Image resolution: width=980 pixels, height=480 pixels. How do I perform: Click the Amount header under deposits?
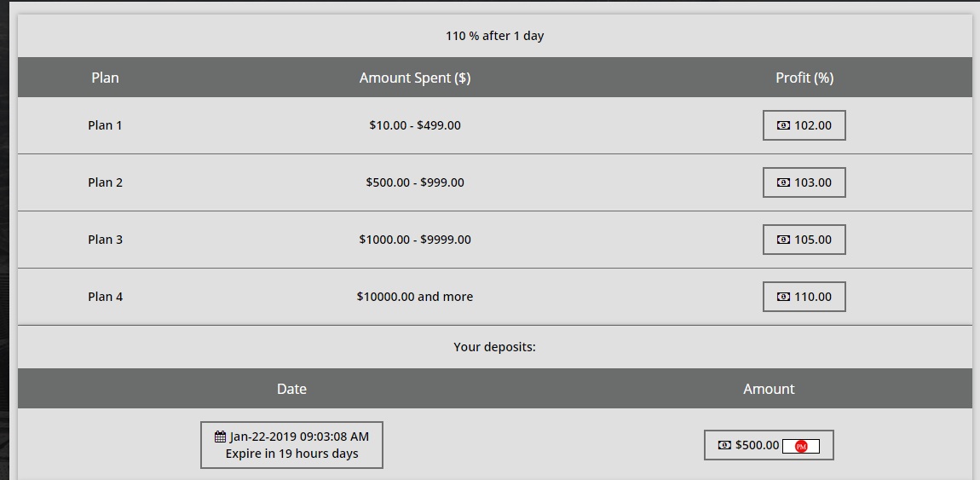click(x=769, y=389)
